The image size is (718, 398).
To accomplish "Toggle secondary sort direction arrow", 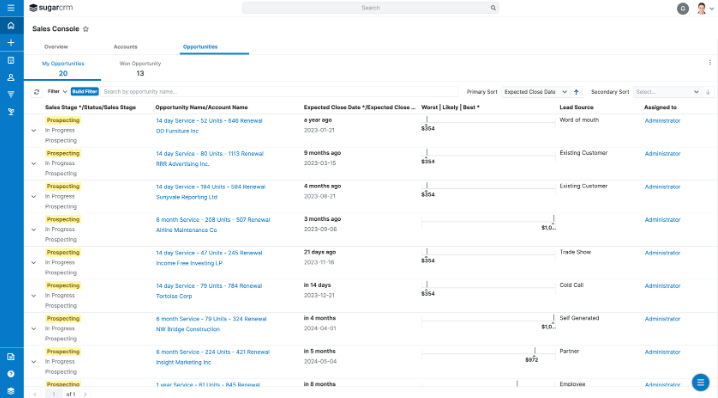I will [x=708, y=92].
